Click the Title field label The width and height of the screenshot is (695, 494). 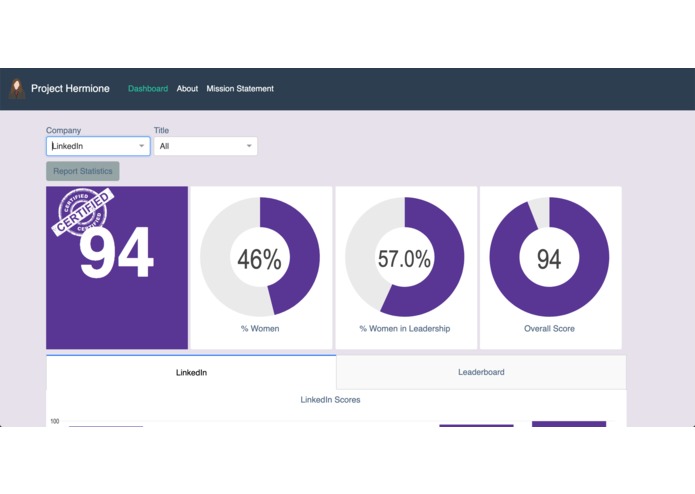[161, 130]
